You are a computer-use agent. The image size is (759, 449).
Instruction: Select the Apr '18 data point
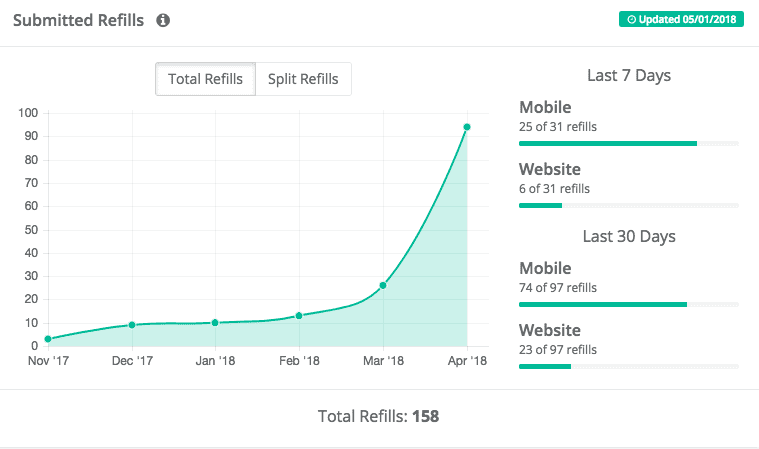[x=467, y=127]
